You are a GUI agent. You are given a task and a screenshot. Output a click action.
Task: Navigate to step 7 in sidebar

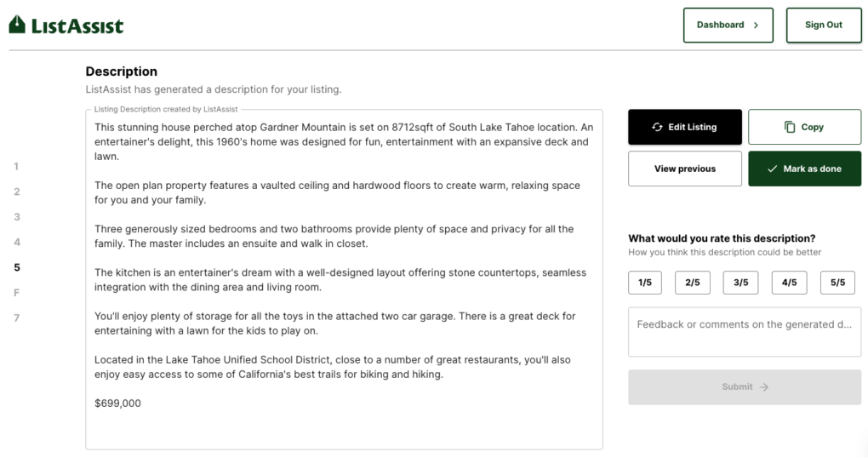(x=16, y=318)
